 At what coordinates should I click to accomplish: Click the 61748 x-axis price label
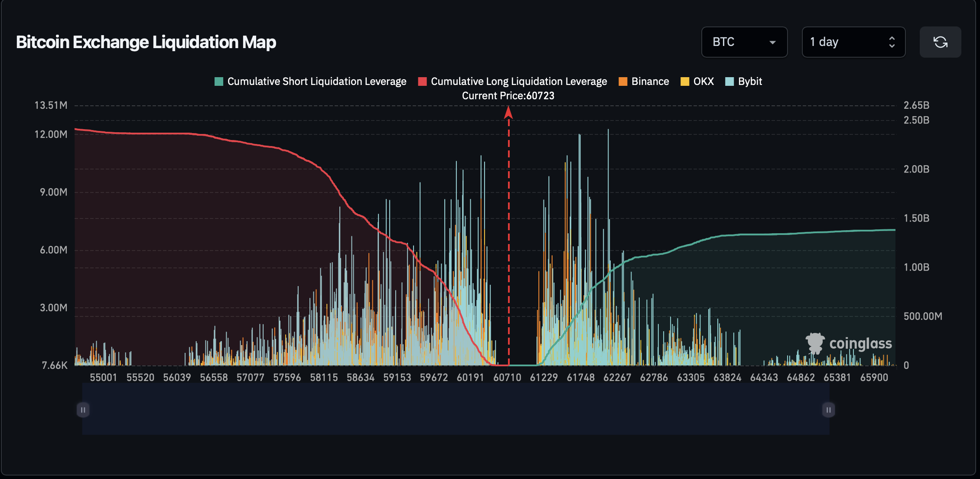tap(581, 378)
